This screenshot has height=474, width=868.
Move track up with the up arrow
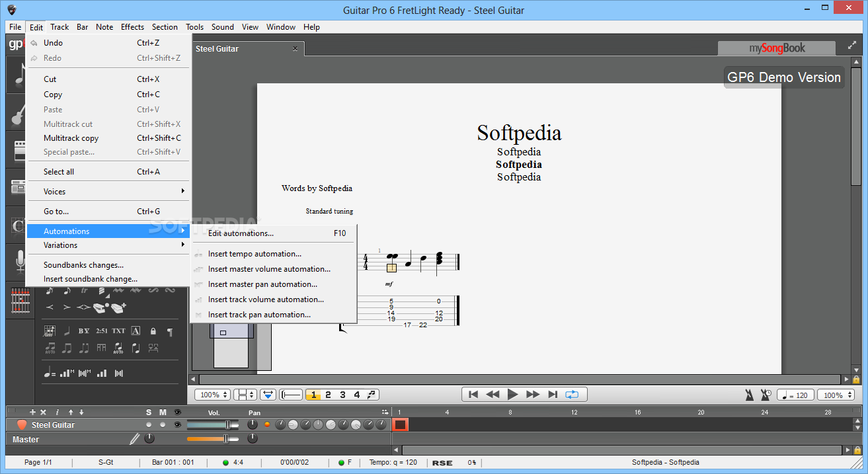[x=71, y=412]
